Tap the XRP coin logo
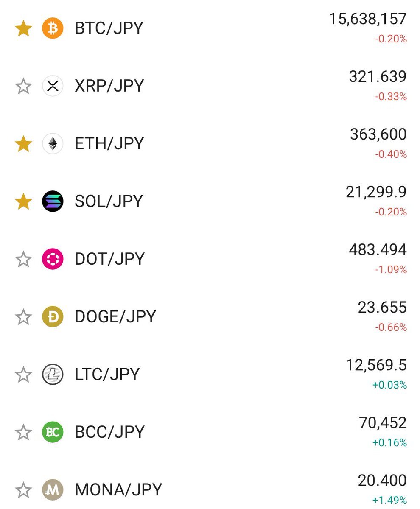420x509 pixels. point(53,86)
